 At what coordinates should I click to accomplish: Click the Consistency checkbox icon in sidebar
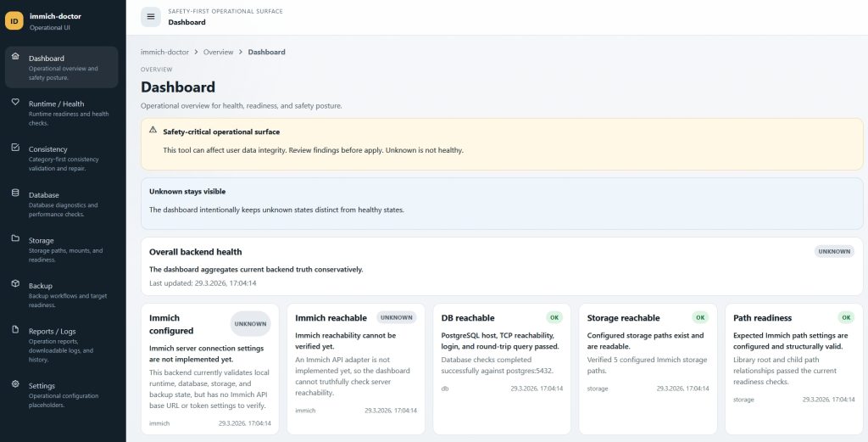tap(15, 148)
